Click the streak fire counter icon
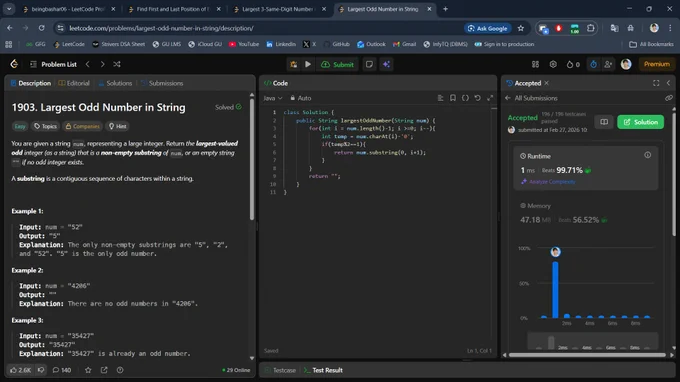The height and width of the screenshot is (382, 680). (573, 64)
